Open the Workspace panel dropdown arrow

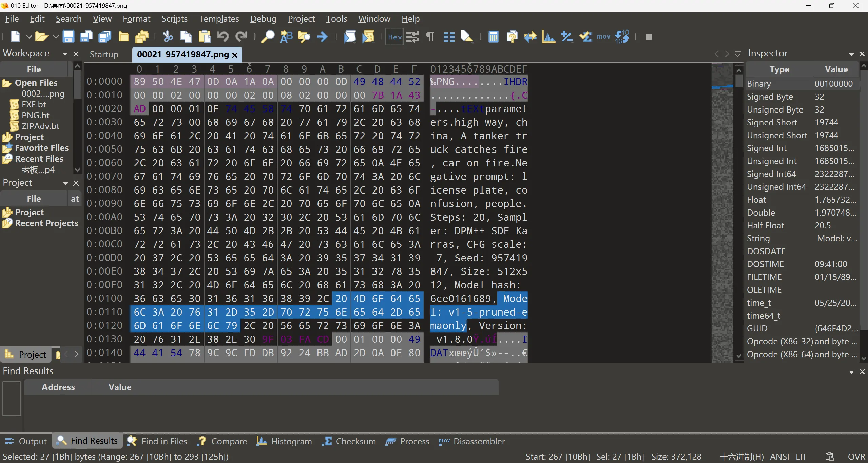pyautogui.click(x=65, y=54)
